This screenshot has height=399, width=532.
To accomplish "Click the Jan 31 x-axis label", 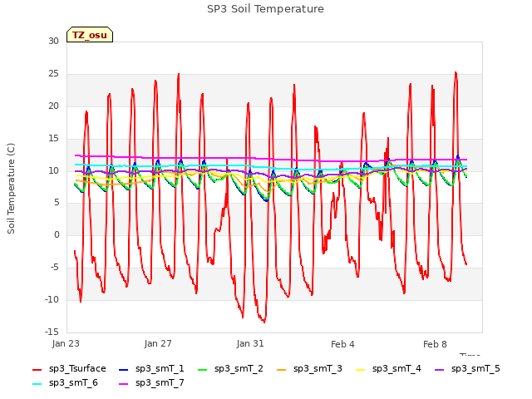I will tap(250, 343).
